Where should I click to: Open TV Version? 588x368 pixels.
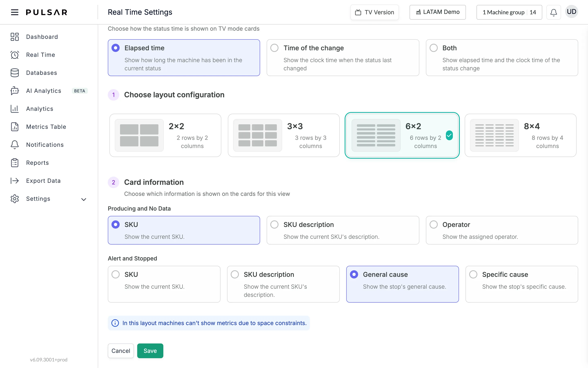click(374, 12)
